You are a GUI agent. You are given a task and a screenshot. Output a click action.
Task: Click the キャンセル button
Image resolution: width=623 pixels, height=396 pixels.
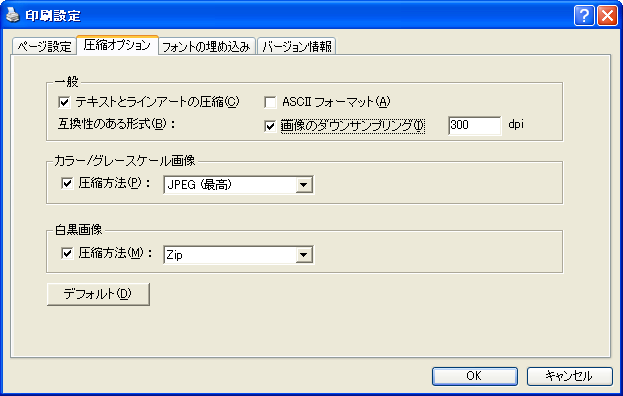(x=569, y=376)
